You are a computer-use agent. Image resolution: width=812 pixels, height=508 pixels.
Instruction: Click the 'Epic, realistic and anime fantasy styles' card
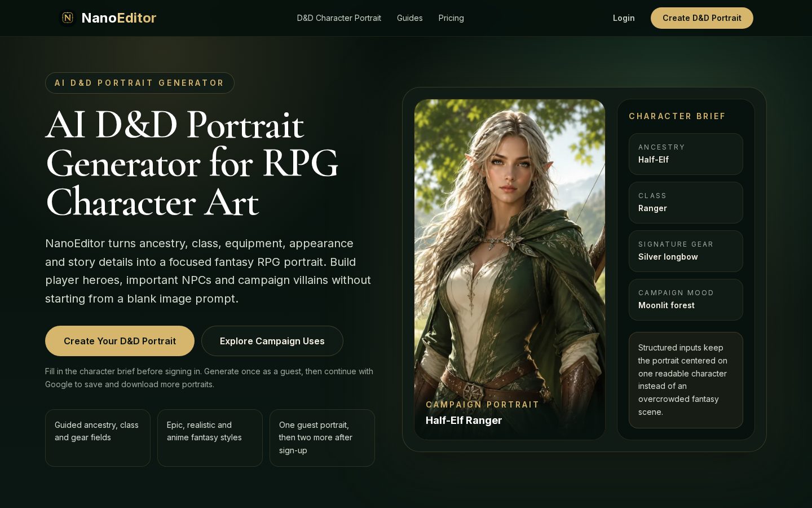pos(210,438)
